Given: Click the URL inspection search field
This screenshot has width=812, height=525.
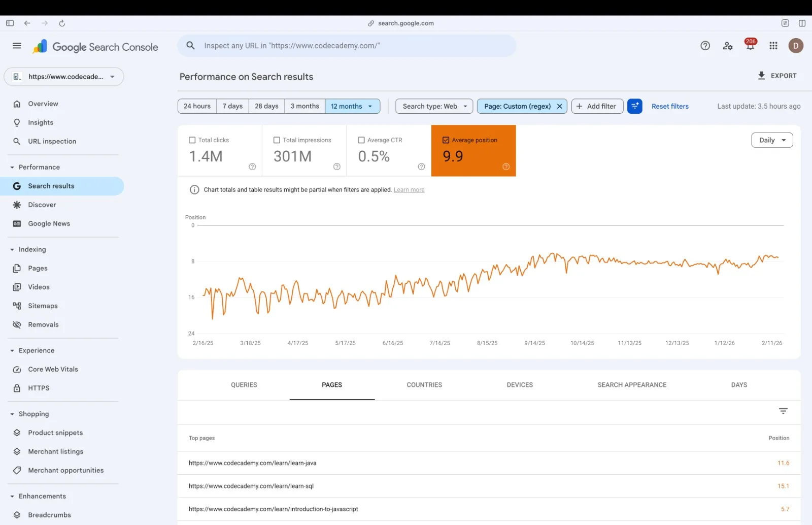Looking at the screenshot, I should click(x=347, y=46).
